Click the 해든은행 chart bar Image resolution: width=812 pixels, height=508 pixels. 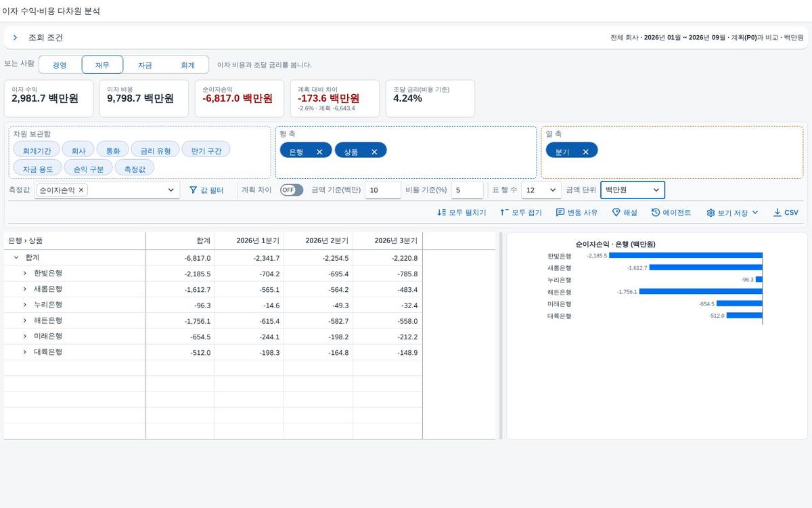tap(701, 292)
